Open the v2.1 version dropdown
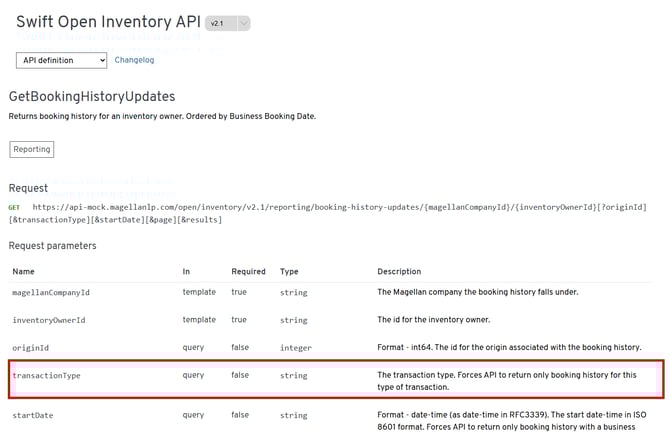The height and width of the screenshot is (434, 670). pos(228,23)
